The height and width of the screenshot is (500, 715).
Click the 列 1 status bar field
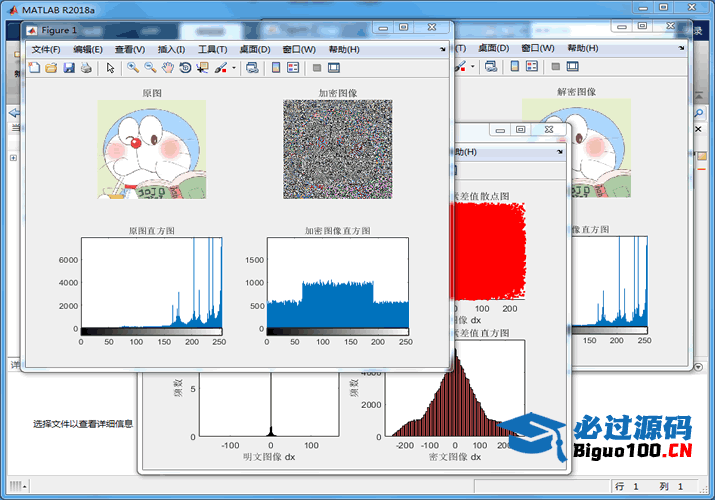(671, 486)
